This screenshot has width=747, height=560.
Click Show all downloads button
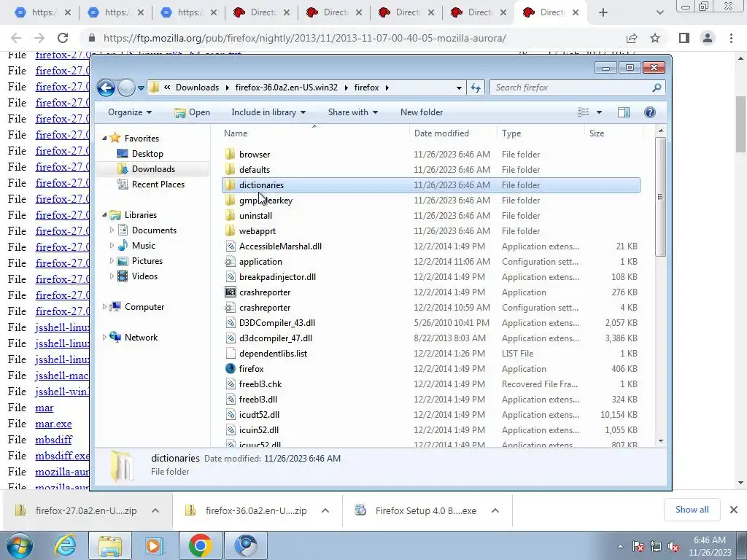click(692, 510)
